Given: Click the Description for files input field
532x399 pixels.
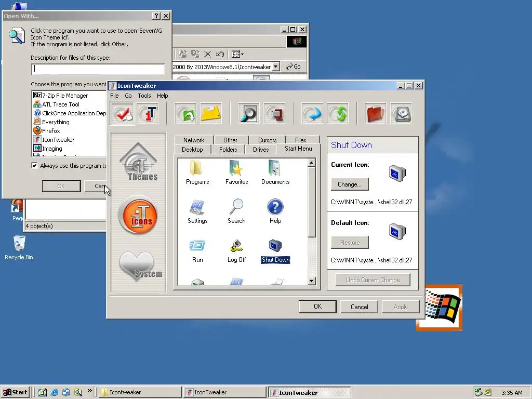Looking at the screenshot, I should pos(98,69).
